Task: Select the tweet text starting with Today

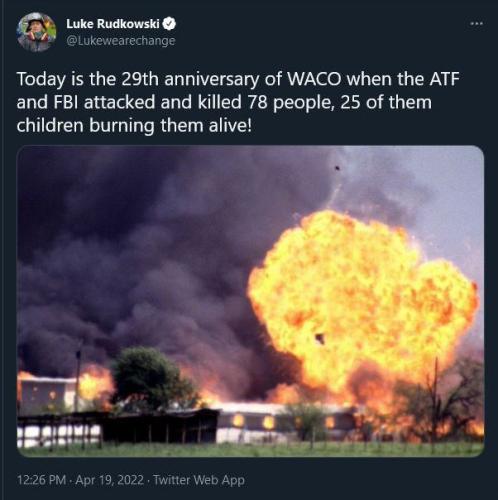Action: (x=238, y=102)
